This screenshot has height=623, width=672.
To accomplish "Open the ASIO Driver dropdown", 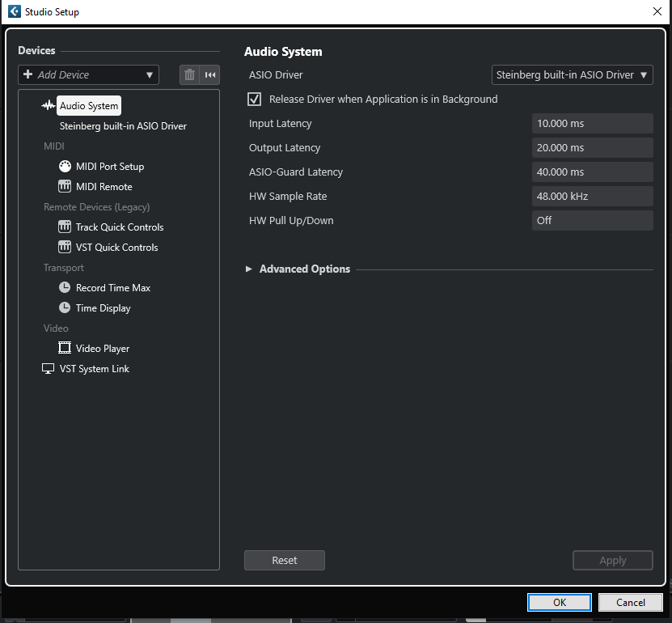I will pyautogui.click(x=573, y=75).
